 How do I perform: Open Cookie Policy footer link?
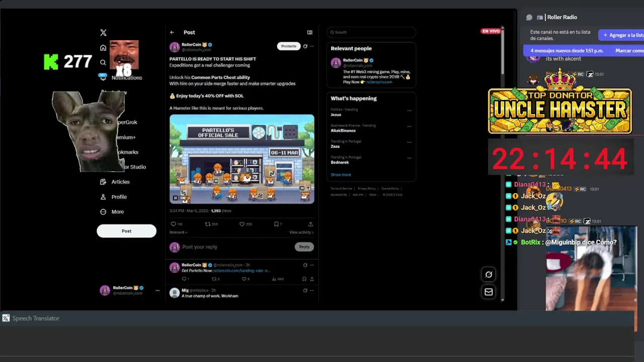pos(390,189)
